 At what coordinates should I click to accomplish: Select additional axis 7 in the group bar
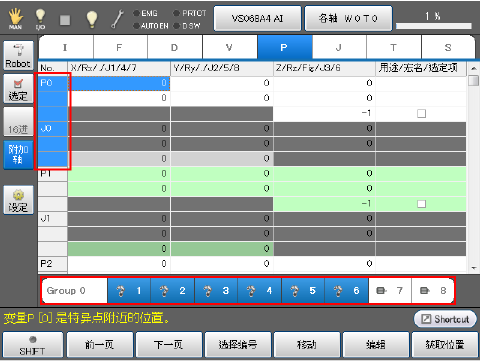pyautogui.click(x=390, y=291)
